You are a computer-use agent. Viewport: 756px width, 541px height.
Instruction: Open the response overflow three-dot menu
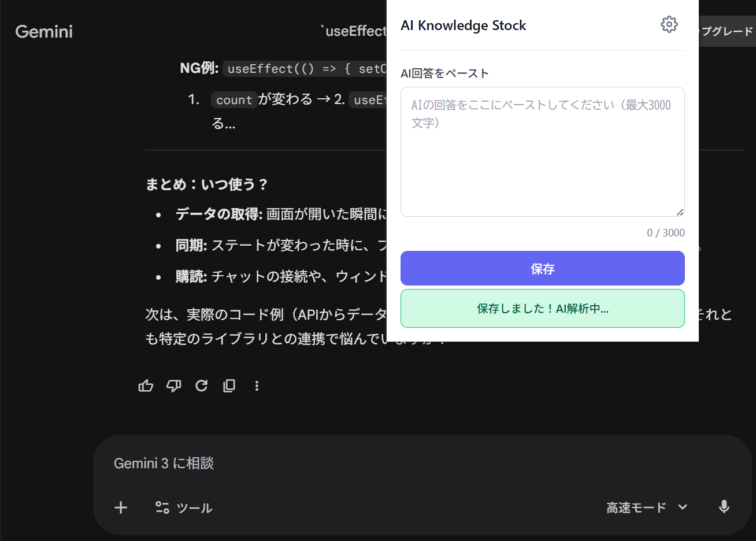click(257, 386)
